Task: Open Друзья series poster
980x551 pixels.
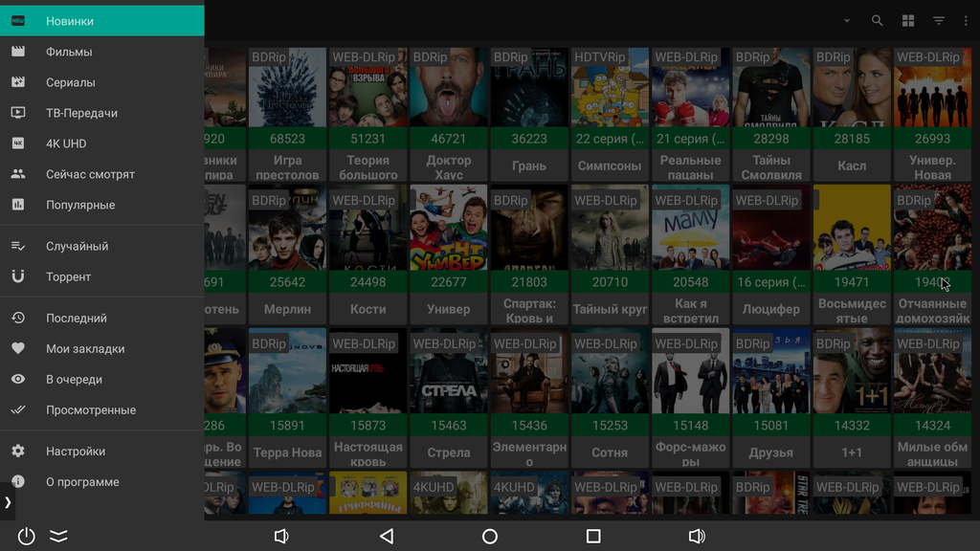Action: 771,371
